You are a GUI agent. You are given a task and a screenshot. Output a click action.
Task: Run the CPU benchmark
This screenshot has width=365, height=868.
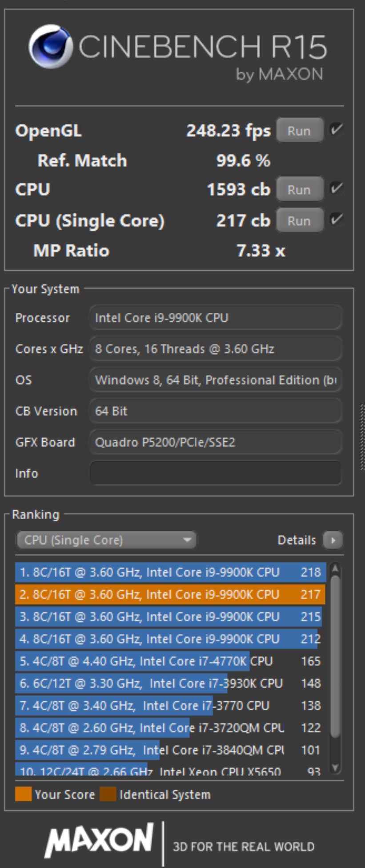(299, 190)
